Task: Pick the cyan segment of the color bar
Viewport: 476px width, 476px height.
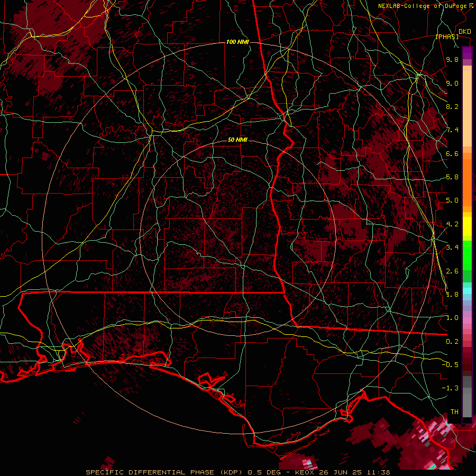Action: 467,291
